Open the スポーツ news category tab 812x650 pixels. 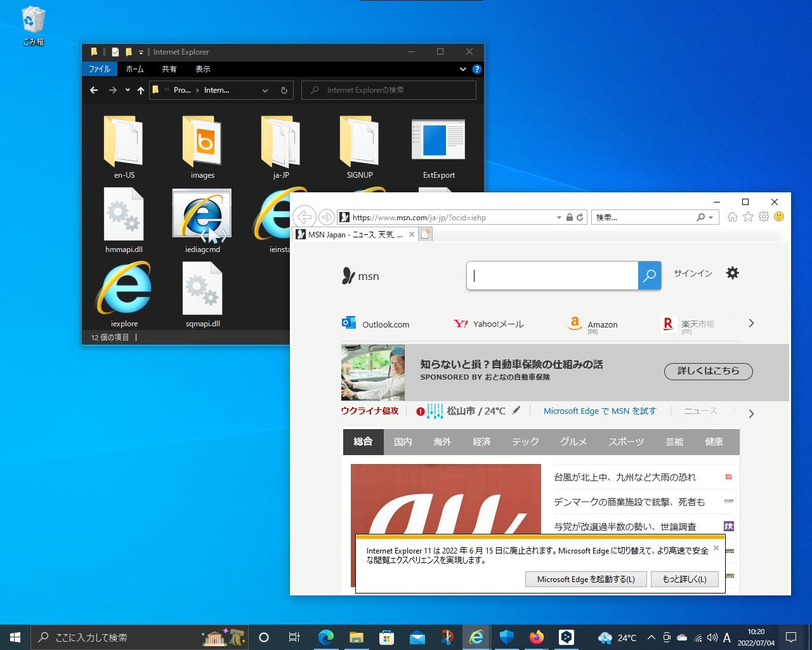tap(625, 442)
